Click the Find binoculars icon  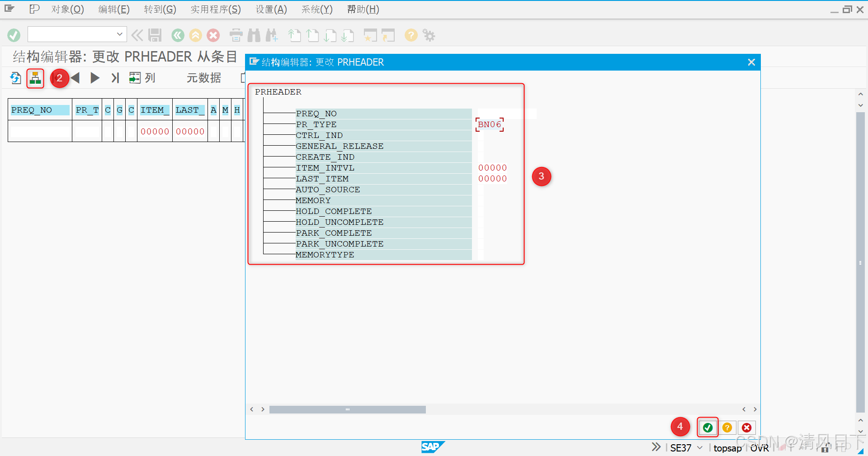[x=254, y=35]
